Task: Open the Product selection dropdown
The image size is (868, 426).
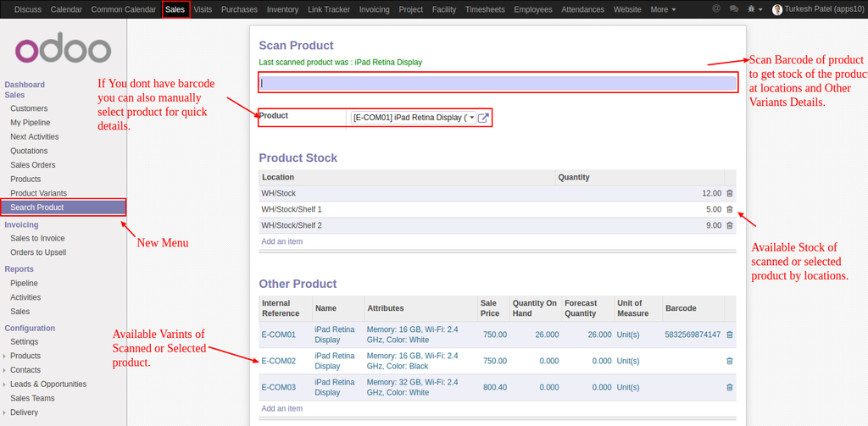Action: point(414,118)
